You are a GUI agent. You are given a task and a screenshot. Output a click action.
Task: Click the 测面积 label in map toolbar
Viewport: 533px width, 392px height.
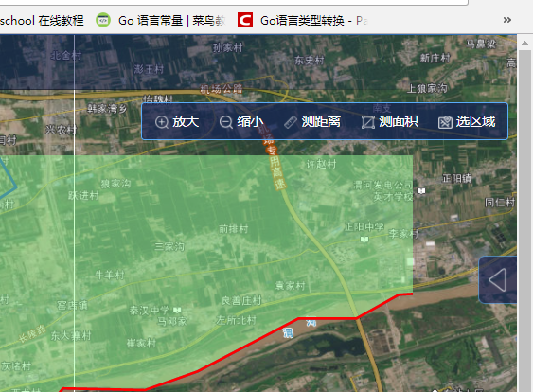click(x=399, y=121)
